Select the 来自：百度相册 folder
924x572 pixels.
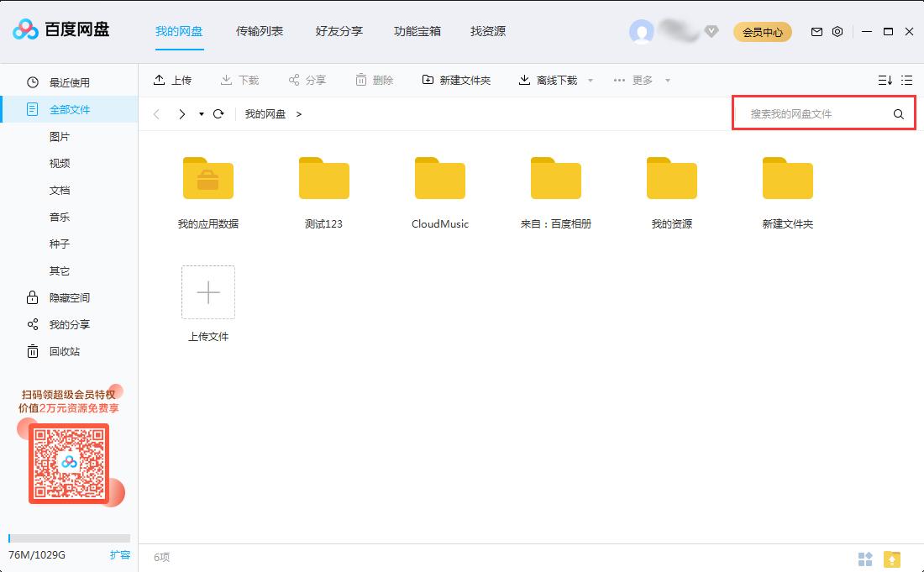point(556,193)
